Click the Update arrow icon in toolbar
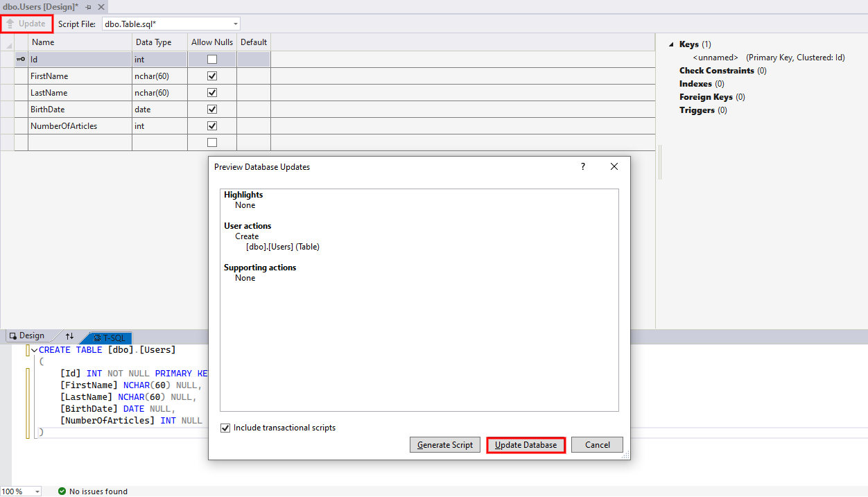Viewport: 868px width, 497px height. point(10,24)
